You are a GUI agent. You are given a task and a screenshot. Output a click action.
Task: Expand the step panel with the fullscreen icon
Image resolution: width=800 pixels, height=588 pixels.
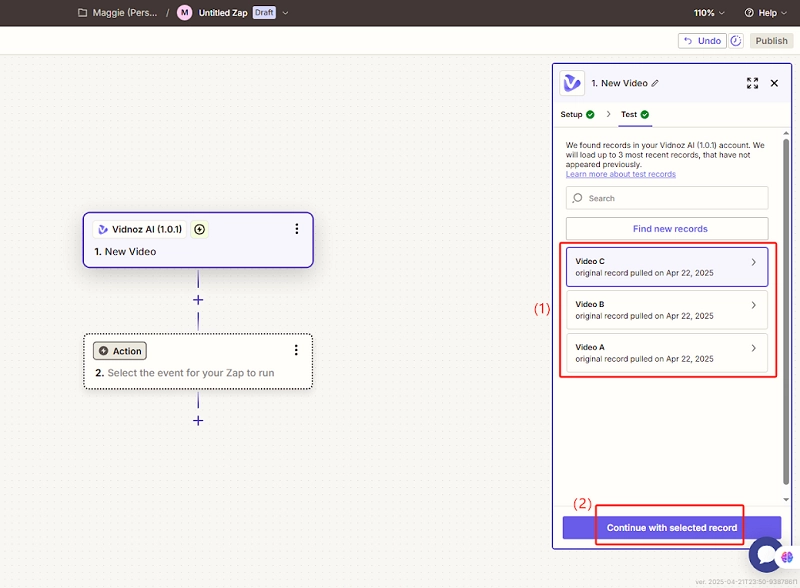point(752,83)
